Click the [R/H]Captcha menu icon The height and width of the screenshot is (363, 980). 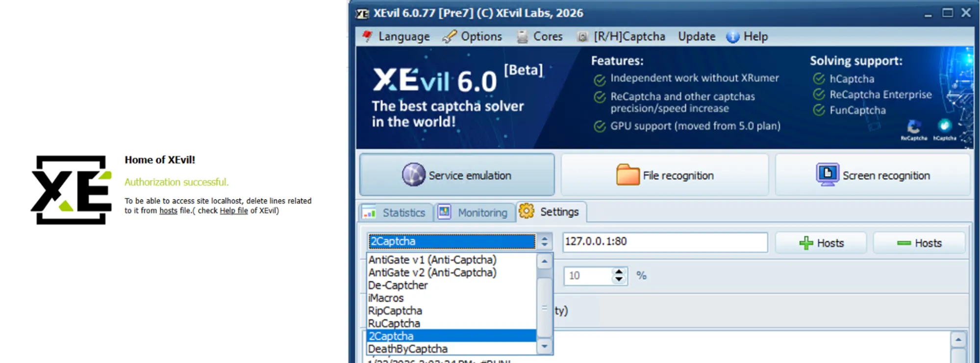tap(582, 37)
